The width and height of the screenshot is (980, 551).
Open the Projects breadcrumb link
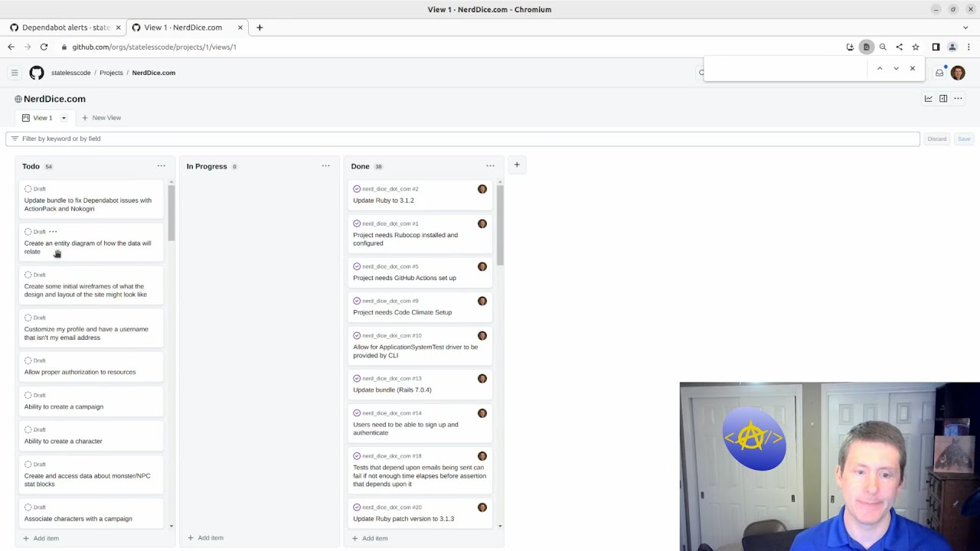111,73
